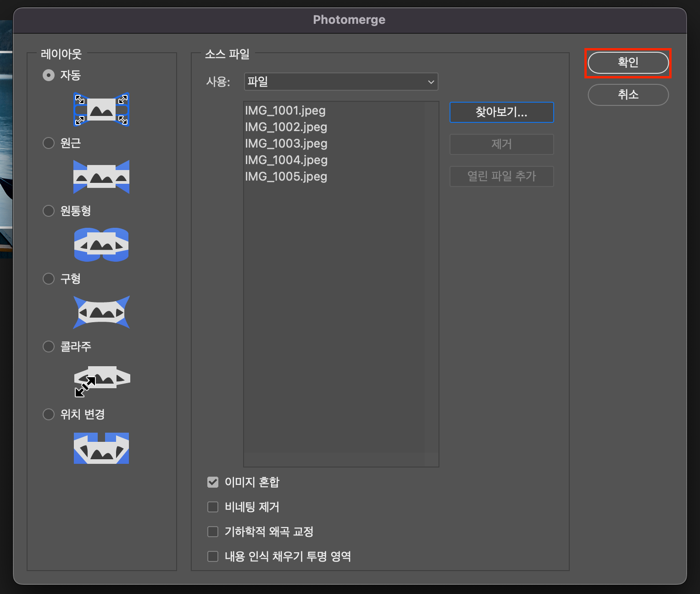Select IMG_1005.jpeg in the source list
The height and width of the screenshot is (594, 700).
[286, 176]
